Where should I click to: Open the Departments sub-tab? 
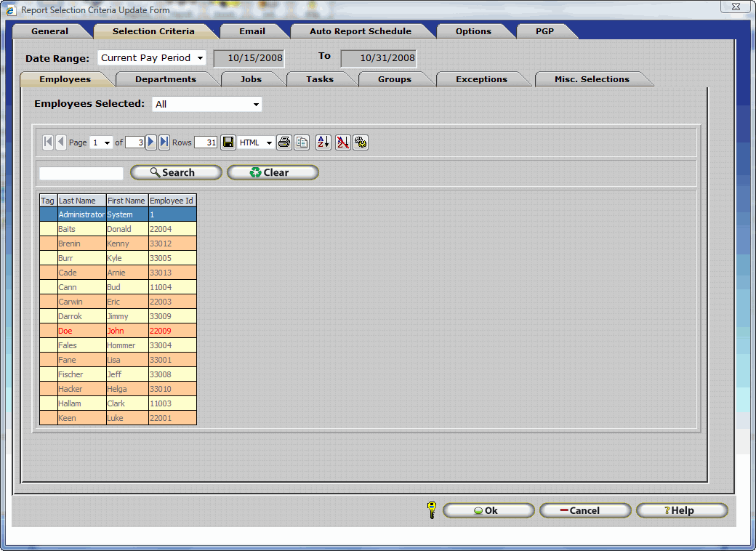tap(165, 79)
